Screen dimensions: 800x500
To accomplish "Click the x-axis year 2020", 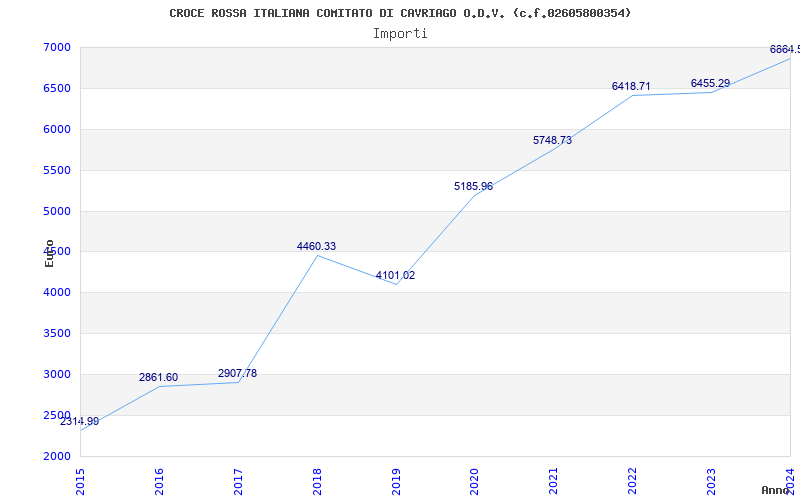I will 474,482.
